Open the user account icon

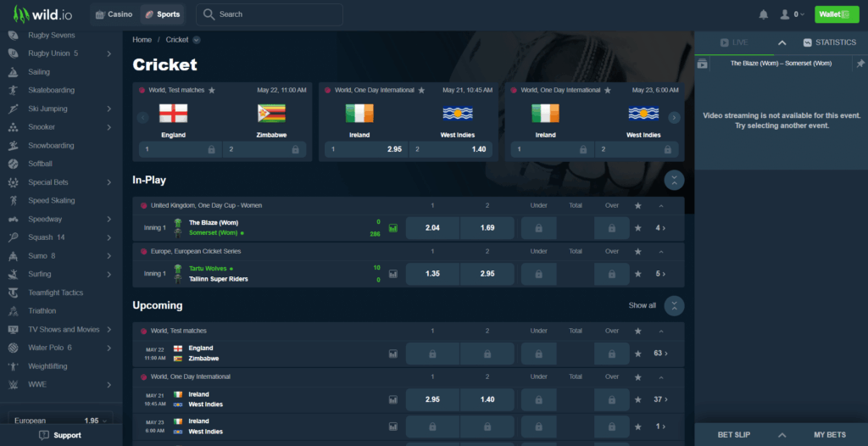point(784,14)
